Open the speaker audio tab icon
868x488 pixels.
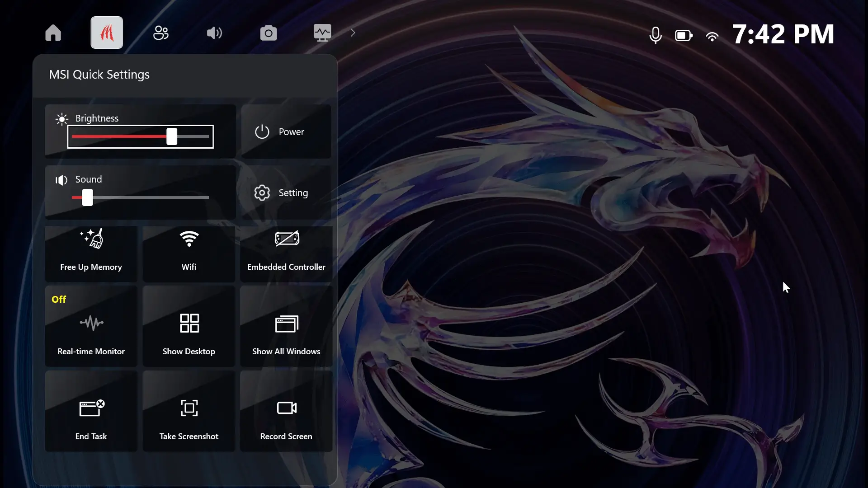point(214,33)
